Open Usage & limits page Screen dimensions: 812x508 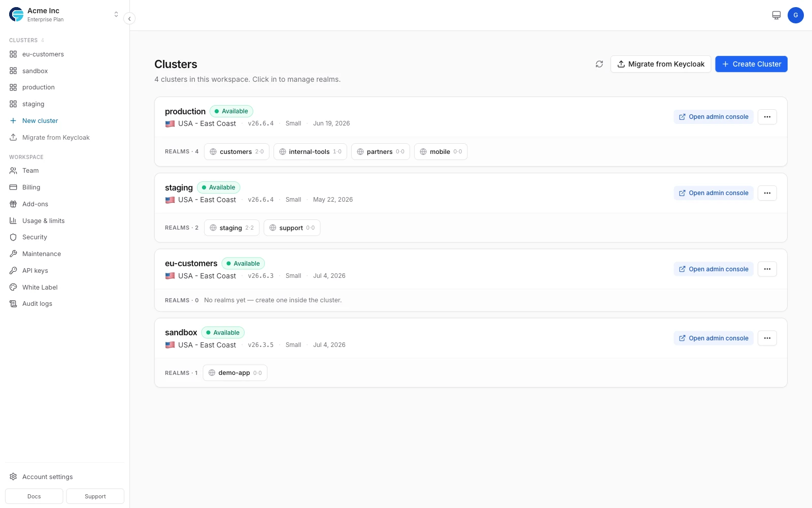[65, 221]
